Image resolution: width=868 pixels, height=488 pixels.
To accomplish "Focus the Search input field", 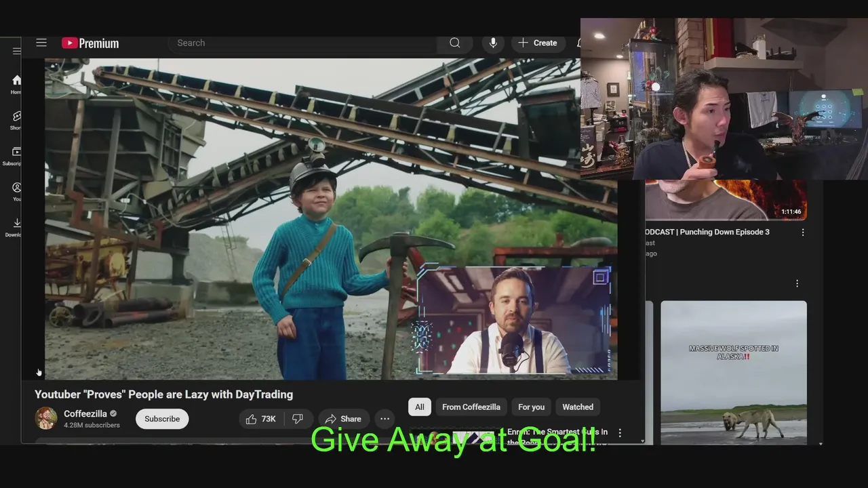I will (302, 43).
